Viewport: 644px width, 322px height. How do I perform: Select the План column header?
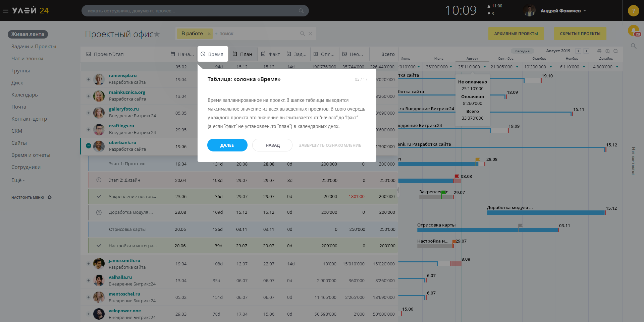click(243, 54)
